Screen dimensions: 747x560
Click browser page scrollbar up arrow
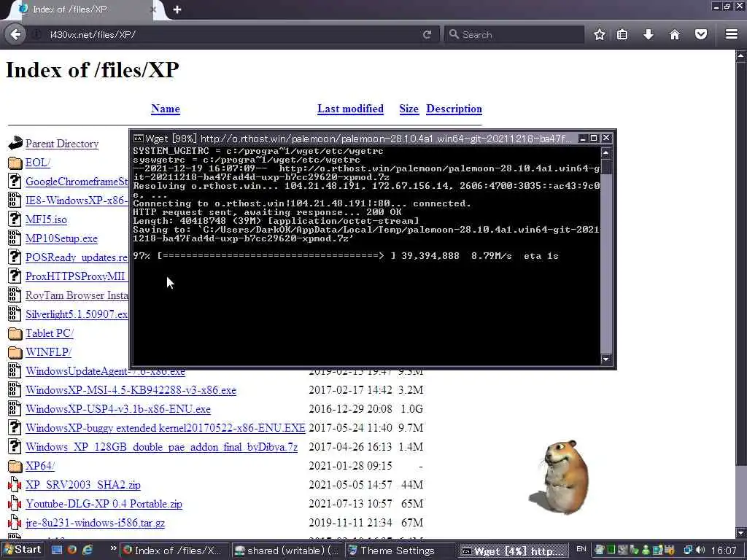[741, 55]
